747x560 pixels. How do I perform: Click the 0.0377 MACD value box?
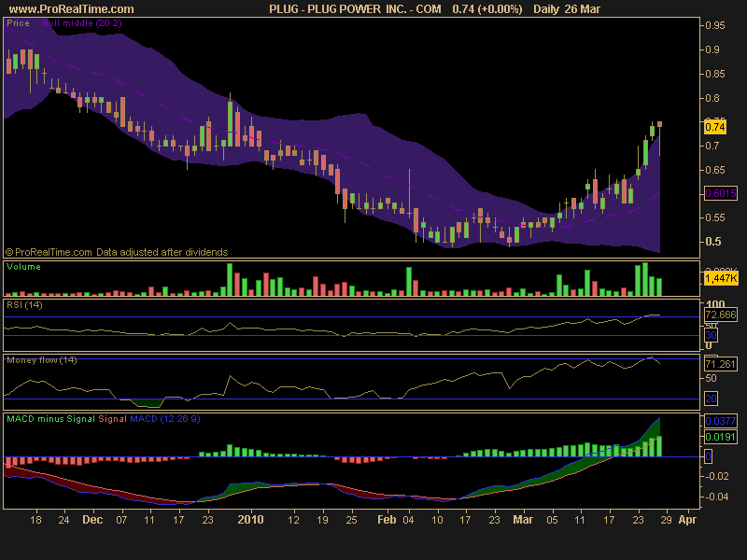coord(720,421)
